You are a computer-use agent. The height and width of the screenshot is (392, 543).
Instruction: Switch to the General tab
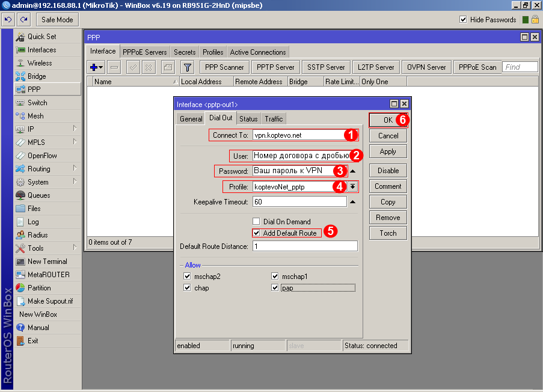(x=191, y=119)
